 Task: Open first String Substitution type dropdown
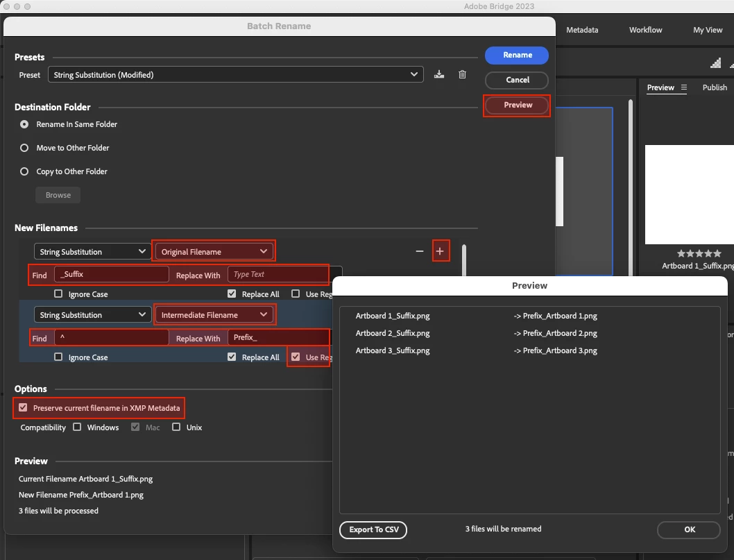point(93,251)
